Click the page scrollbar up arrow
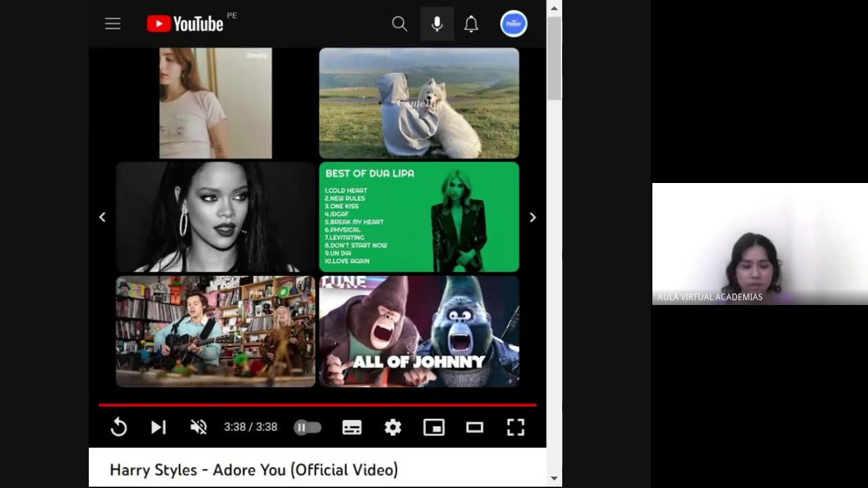This screenshot has width=868, height=488. pyautogui.click(x=554, y=8)
